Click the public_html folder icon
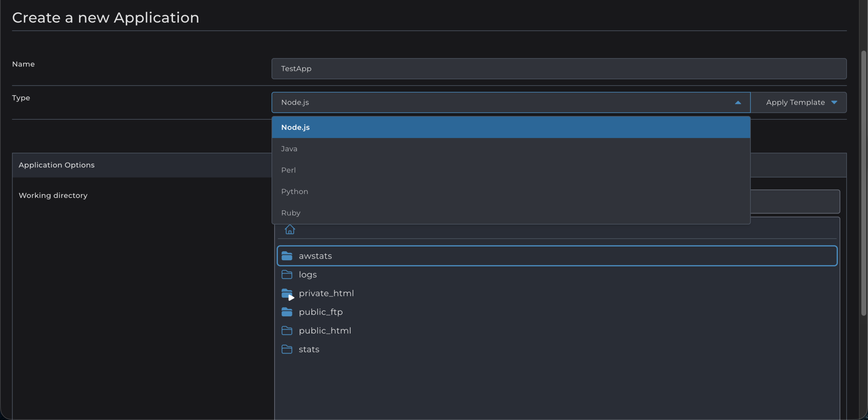 pyautogui.click(x=287, y=331)
